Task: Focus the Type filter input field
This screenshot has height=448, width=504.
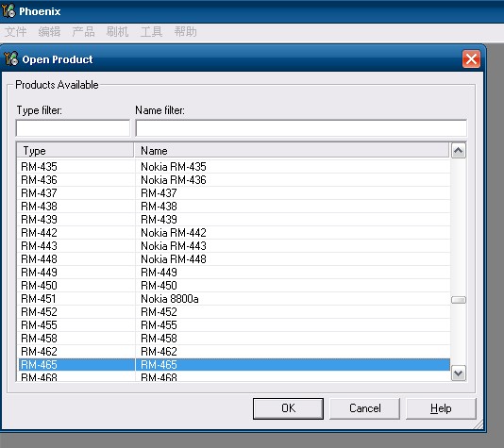Action: tap(73, 128)
